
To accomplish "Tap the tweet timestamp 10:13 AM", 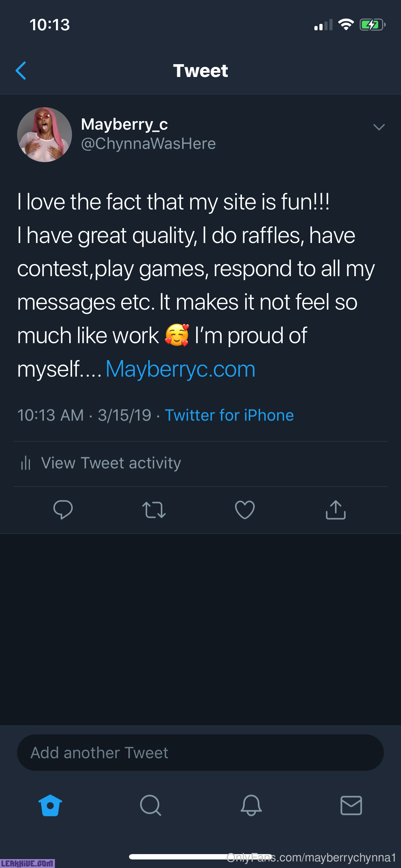I will (51, 415).
